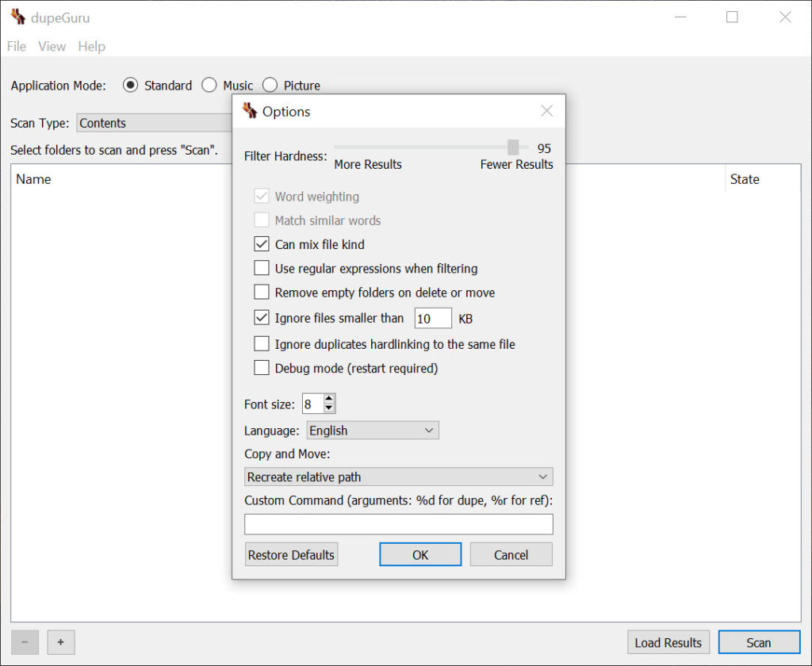Click the "More Results" slider label
812x666 pixels.
tap(368, 164)
